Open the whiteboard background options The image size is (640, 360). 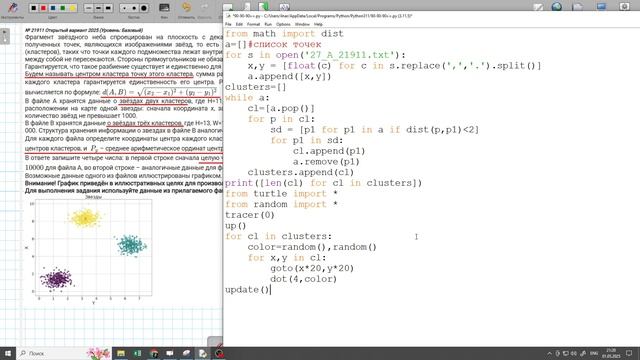pos(164,8)
